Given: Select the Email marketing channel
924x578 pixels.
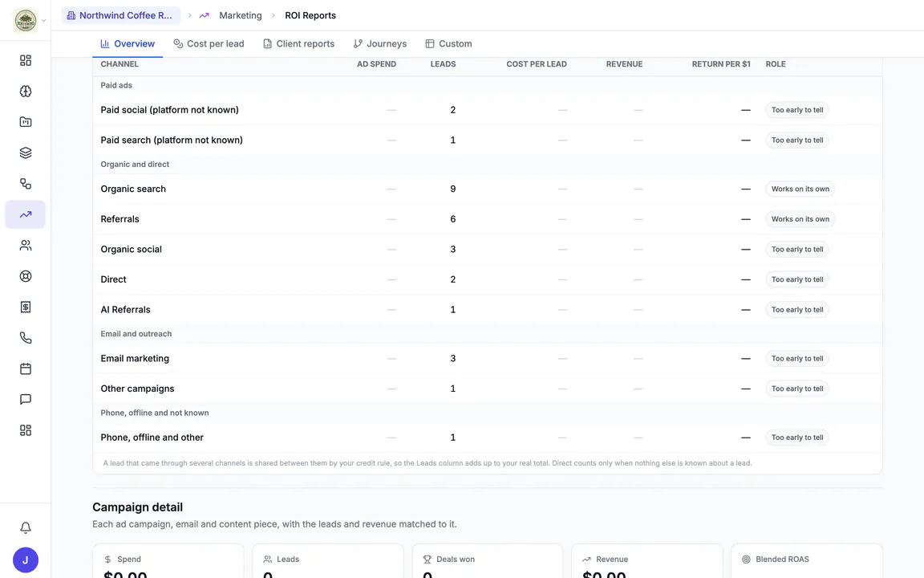Looking at the screenshot, I should point(135,359).
